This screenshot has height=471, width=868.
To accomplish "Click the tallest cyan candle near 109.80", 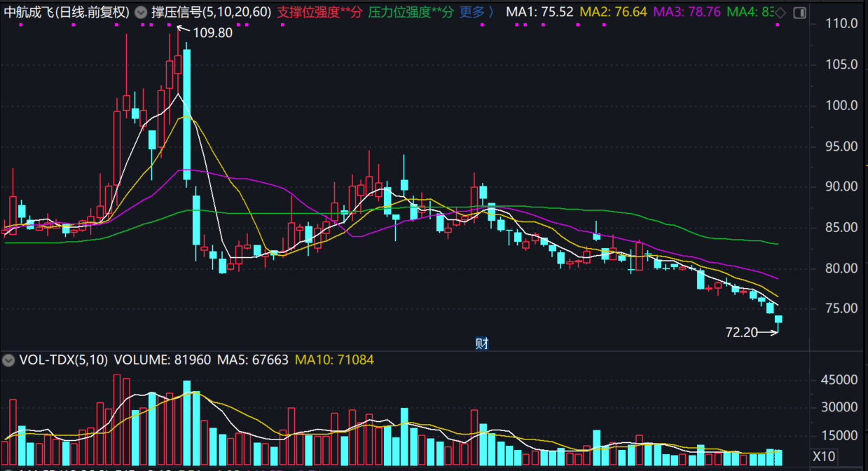I will point(186,112).
